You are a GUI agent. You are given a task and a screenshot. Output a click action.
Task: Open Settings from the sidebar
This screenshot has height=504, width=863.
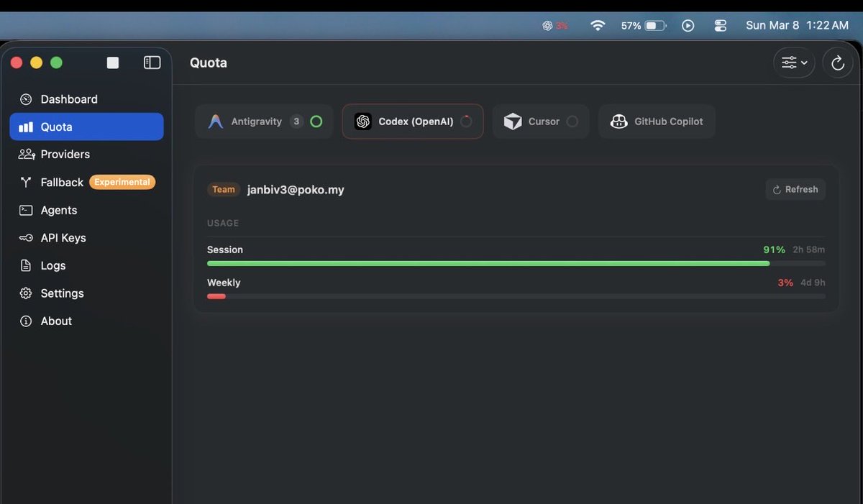[x=86, y=293]
